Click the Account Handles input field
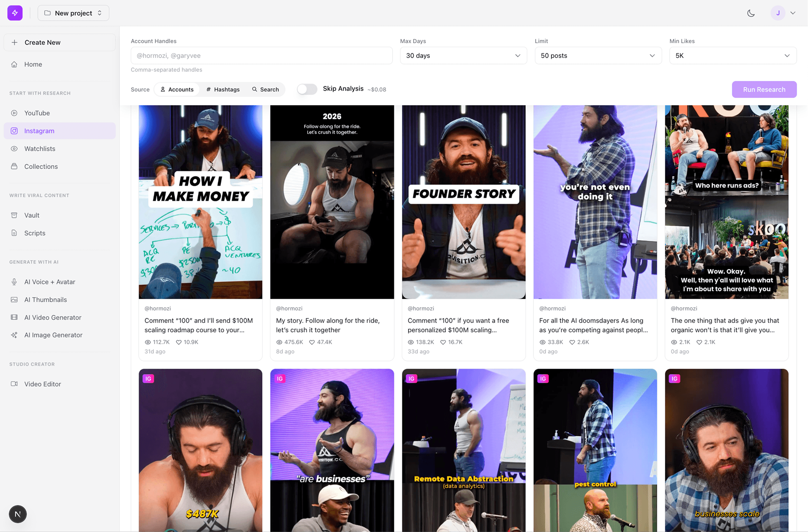The height and width of the screenshot is (532, 808). (x=262, y=56)
